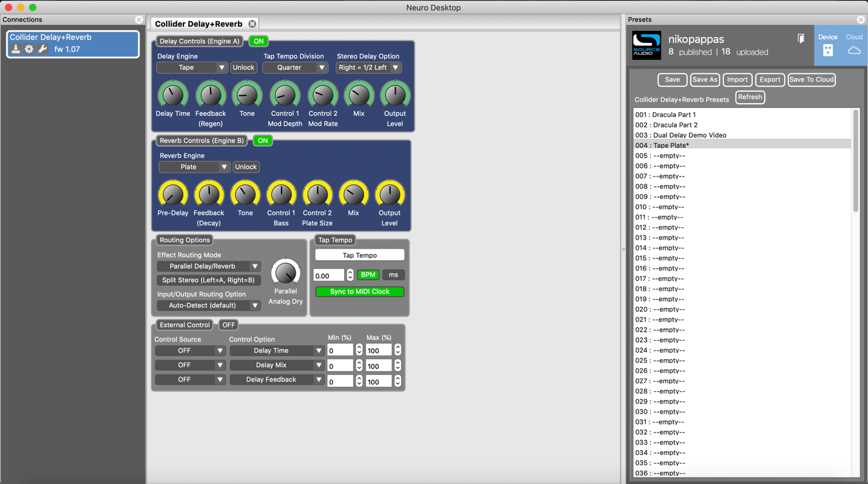Click the wrench icon in the Connections device
This screenshot has height=484, width=868.
coord(42,49)
